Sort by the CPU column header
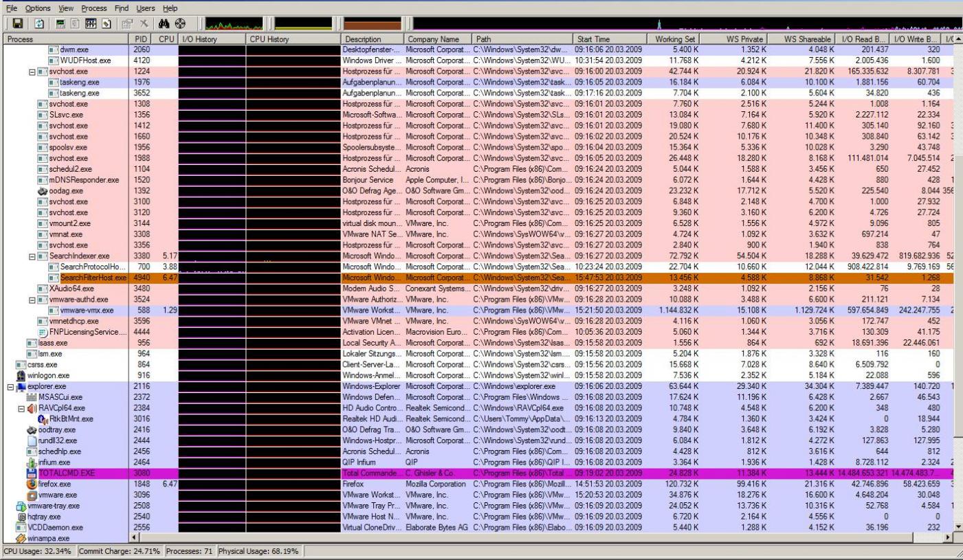Image resolution: width=963 pixels, height=560 pixels. click(166, 39)
